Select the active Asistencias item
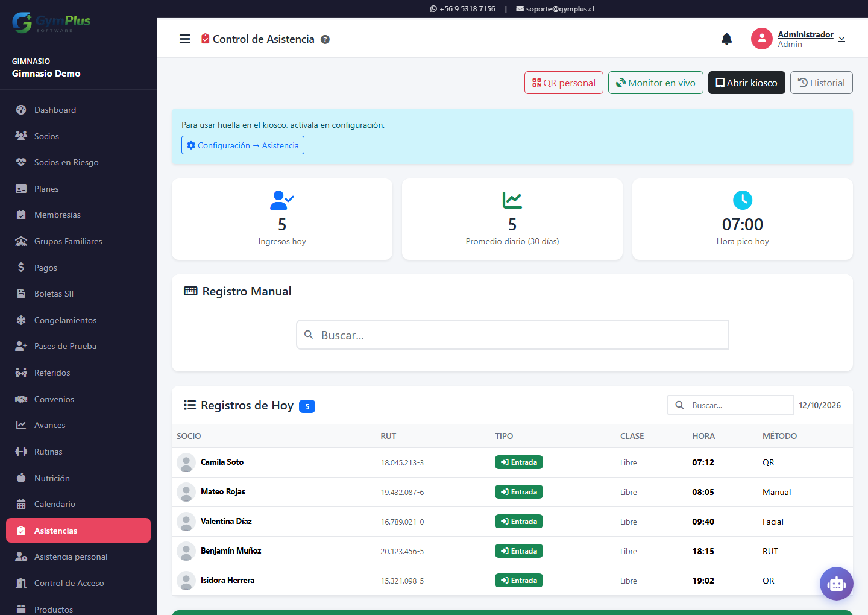This screenshot has width=868, height=615. coord(78,531)
